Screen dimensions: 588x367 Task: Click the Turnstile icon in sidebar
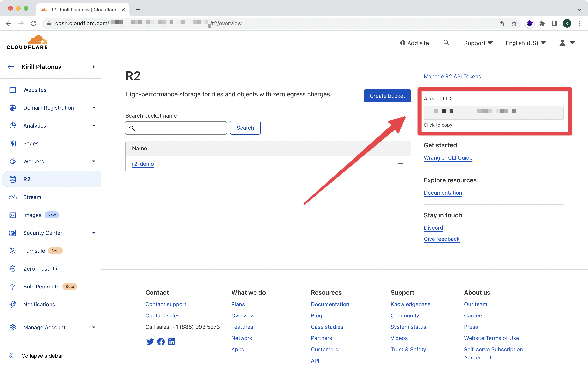point(13,251)
